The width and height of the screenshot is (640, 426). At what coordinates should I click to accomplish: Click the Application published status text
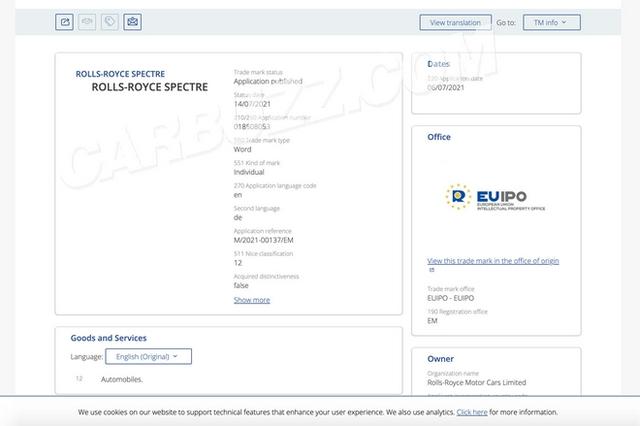pyautogui.click(x=268, y=81)
